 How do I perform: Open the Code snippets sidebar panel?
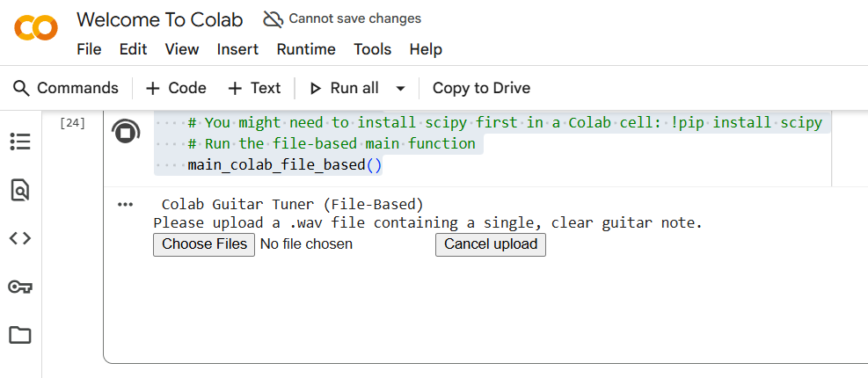(19, 238)
